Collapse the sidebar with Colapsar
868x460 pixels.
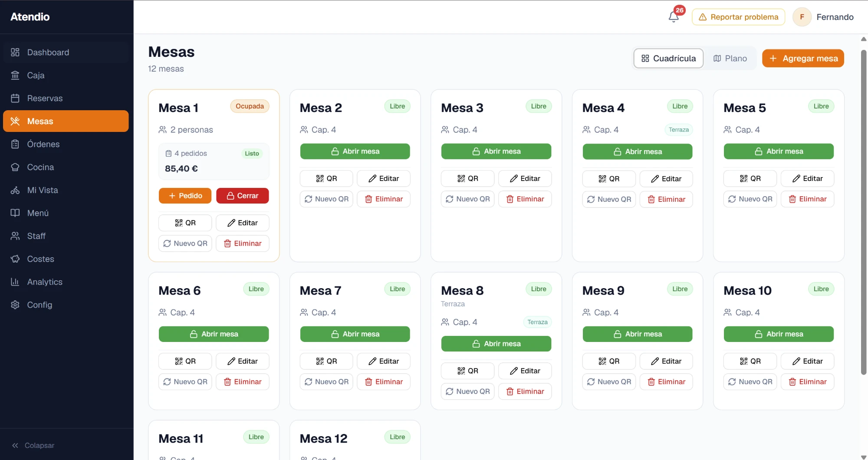coord(33,446)
